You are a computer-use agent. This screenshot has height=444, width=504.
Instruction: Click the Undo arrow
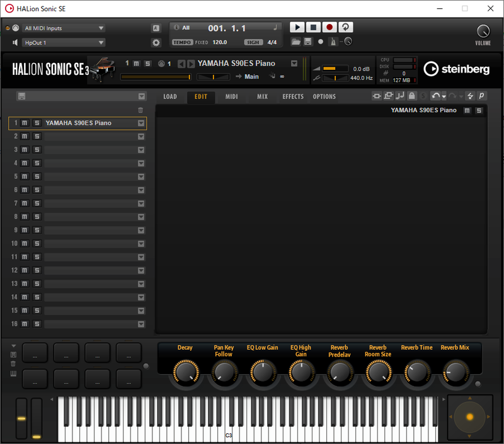pyautogui.click(x=435, y=96)
